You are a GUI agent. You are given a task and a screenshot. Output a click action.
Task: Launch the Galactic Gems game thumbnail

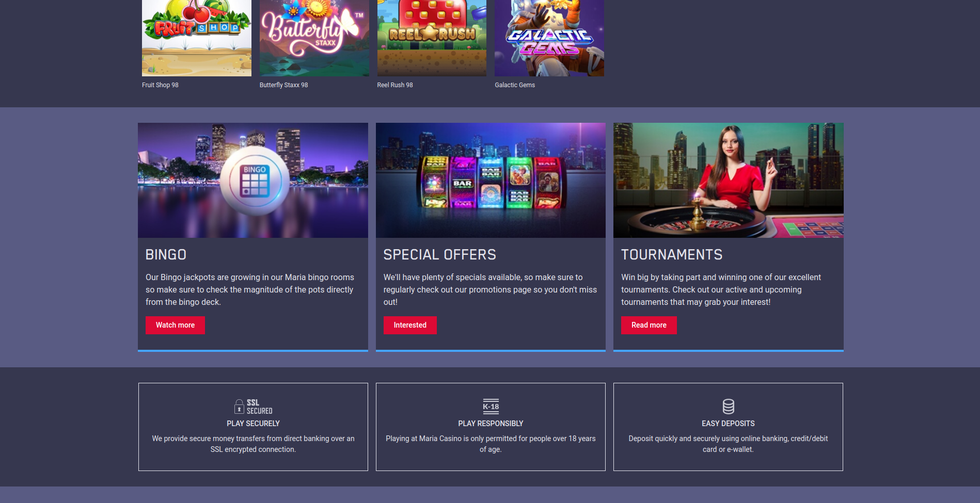tap(549, 38)
